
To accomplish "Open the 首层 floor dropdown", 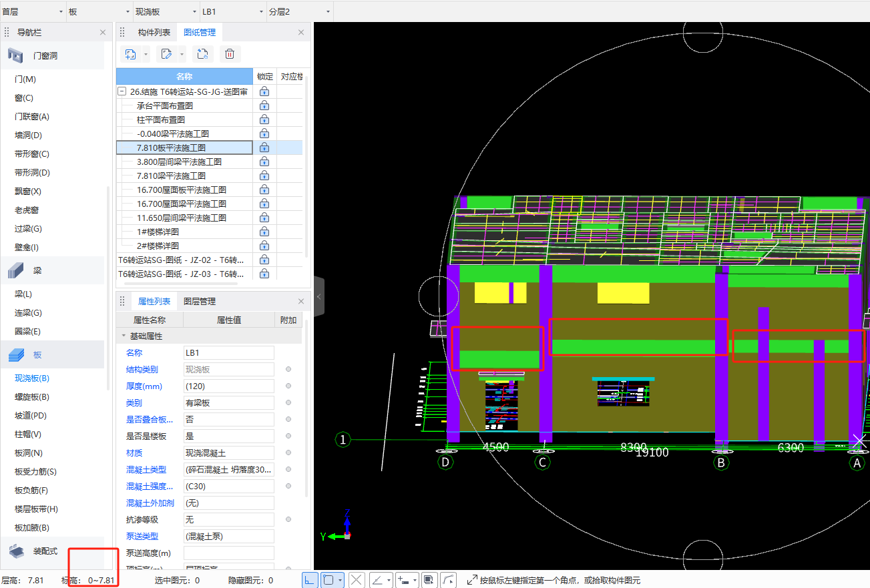I will (x=33, y=12).
